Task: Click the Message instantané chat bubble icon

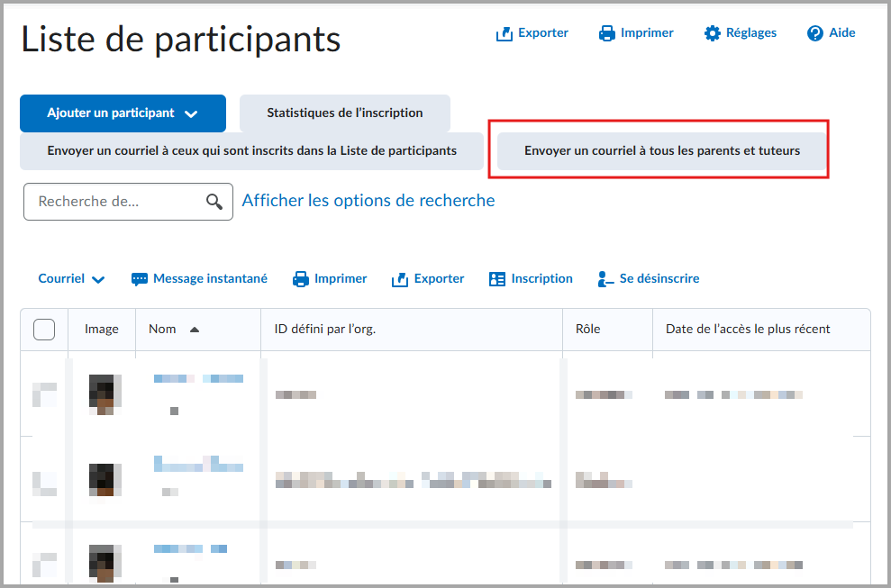Action: pos(140,279)
